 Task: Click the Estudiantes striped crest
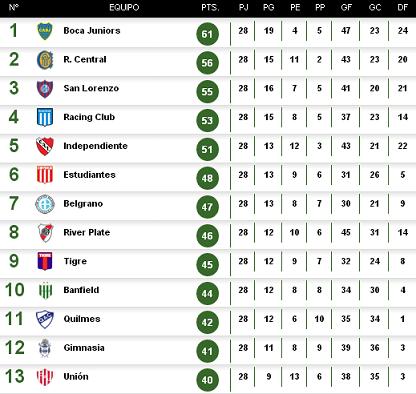coord(45,175)
